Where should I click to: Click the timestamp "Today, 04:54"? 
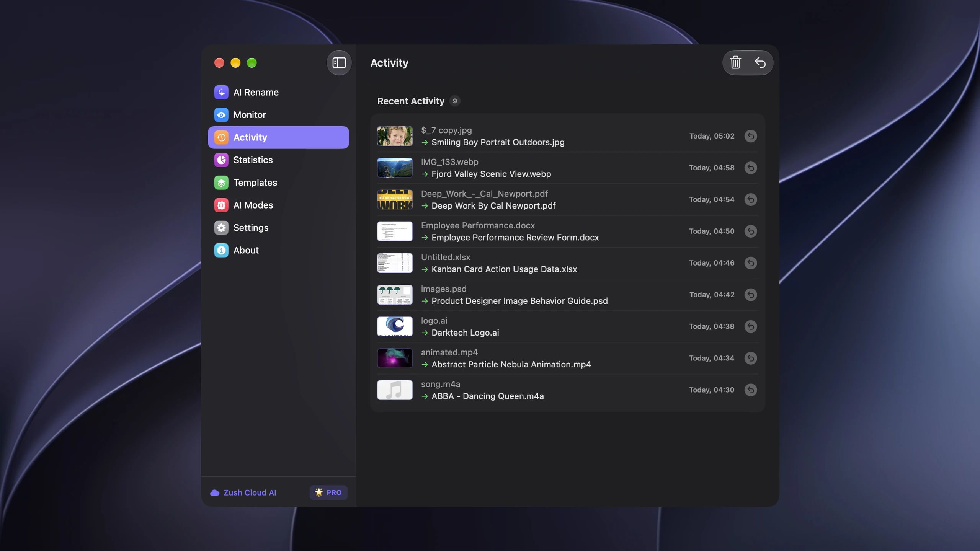(712, 200)
